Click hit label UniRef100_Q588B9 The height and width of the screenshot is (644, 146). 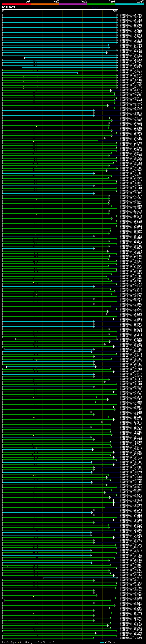[x=131, y=407]
